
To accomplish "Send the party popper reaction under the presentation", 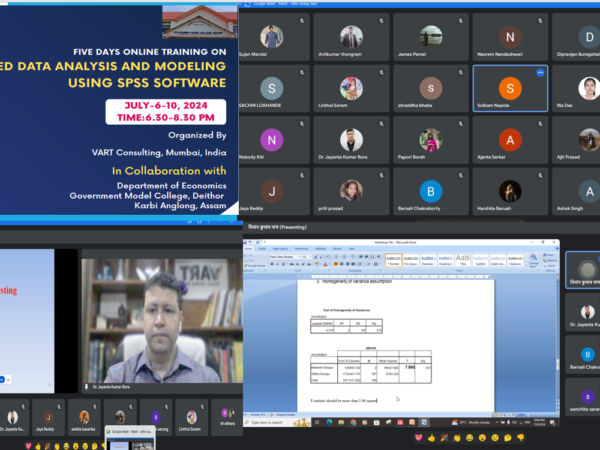I will (x=444, y=438).
